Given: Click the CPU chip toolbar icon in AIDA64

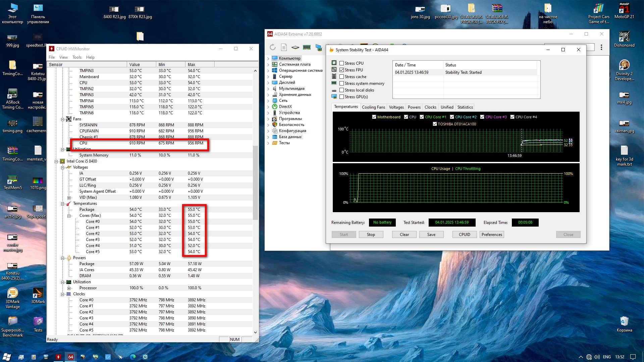Looking at the screenshot, I should pyautogui.click(x=295, y=47).
